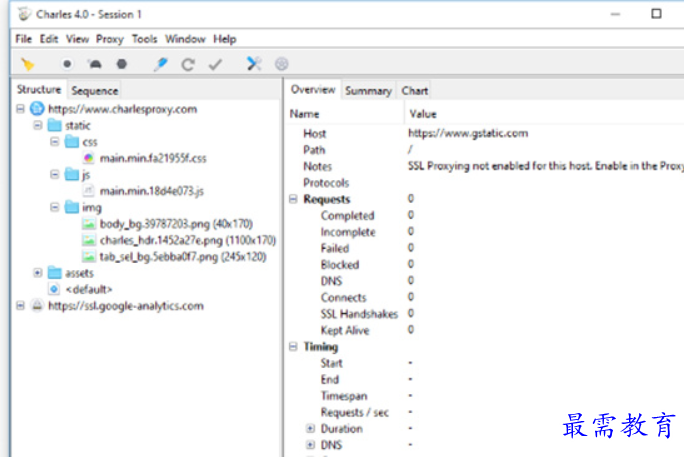The image size is (684, 457).
Task: Open the Edit menu
Action: pos(49,39)
